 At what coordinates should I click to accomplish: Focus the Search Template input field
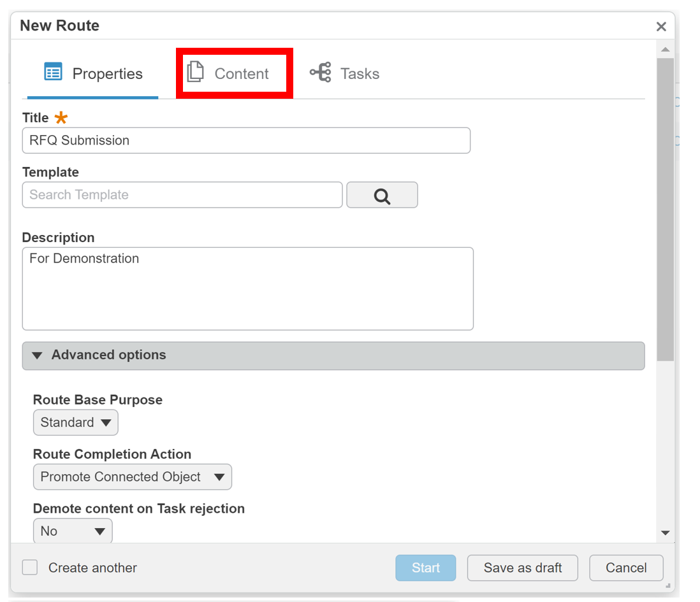182,195
